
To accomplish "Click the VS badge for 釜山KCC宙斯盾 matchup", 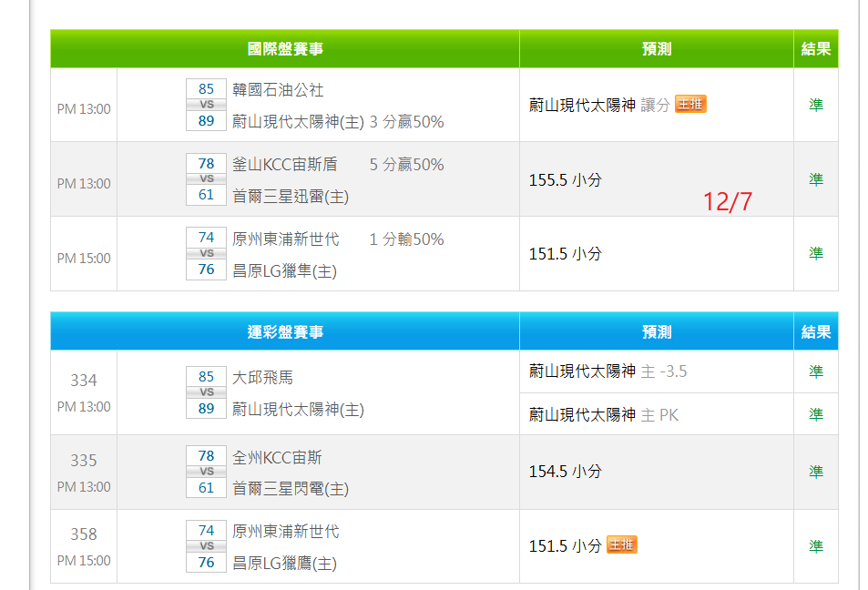I will [x=206, y=179].
